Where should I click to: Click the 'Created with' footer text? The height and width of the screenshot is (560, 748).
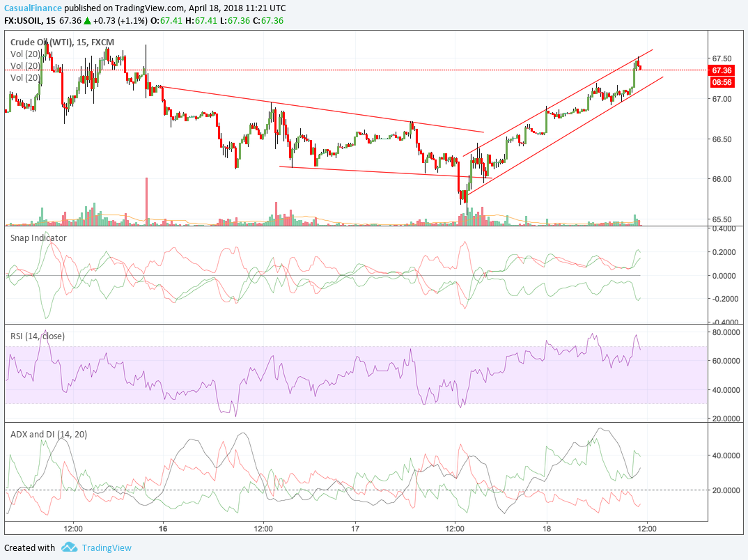point(29,547)
